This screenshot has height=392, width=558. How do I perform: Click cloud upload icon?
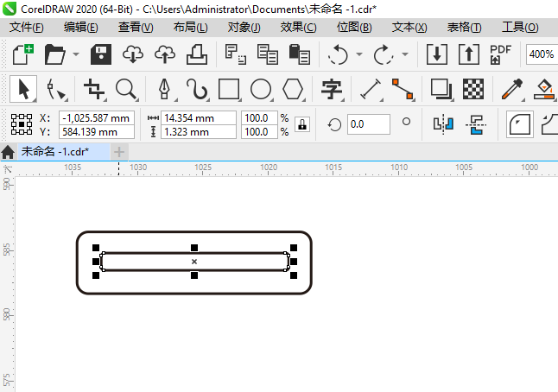coord(165,54)
